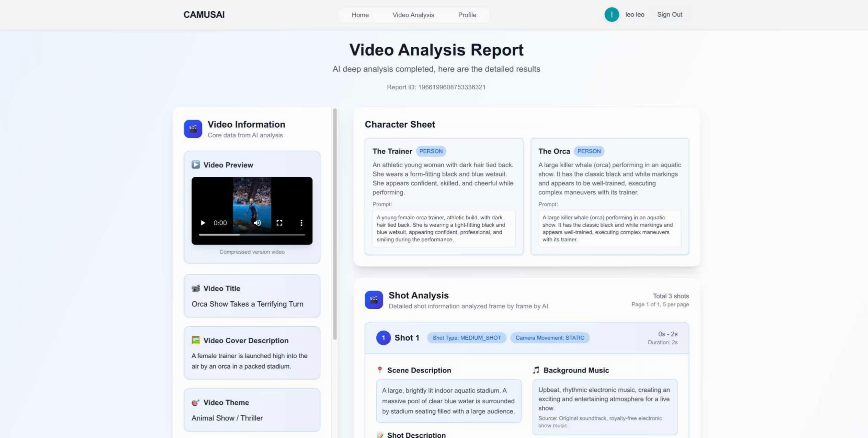Screen dimensions: 868x438
Task: Play the video preview
Action: pyautogui.click(x=203, y=223)
